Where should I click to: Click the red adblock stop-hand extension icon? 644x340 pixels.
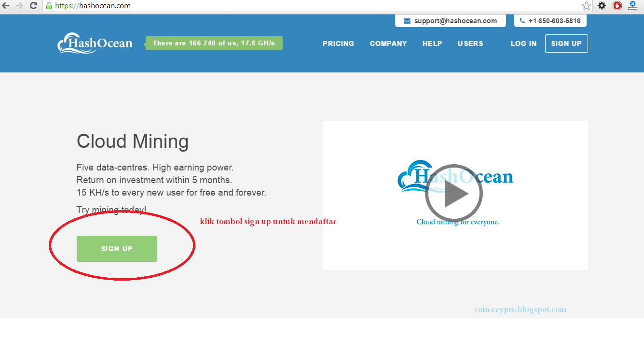click(x=617, y=6)
